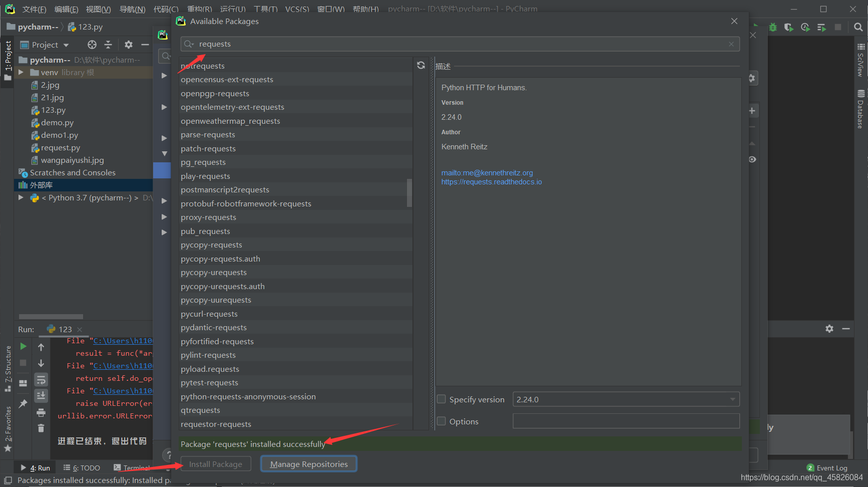Click the Project panel horizontal scrollbar

point(51,317)
